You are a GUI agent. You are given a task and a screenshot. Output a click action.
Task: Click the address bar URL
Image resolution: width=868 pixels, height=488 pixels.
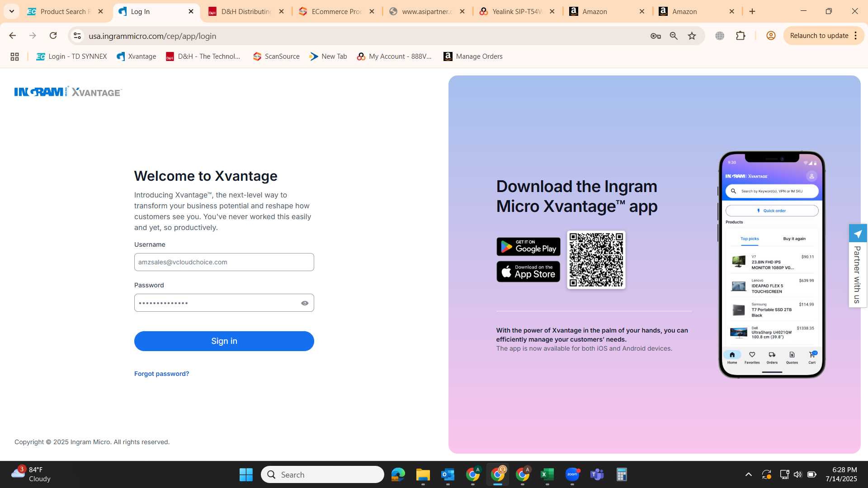coord(152,36)
